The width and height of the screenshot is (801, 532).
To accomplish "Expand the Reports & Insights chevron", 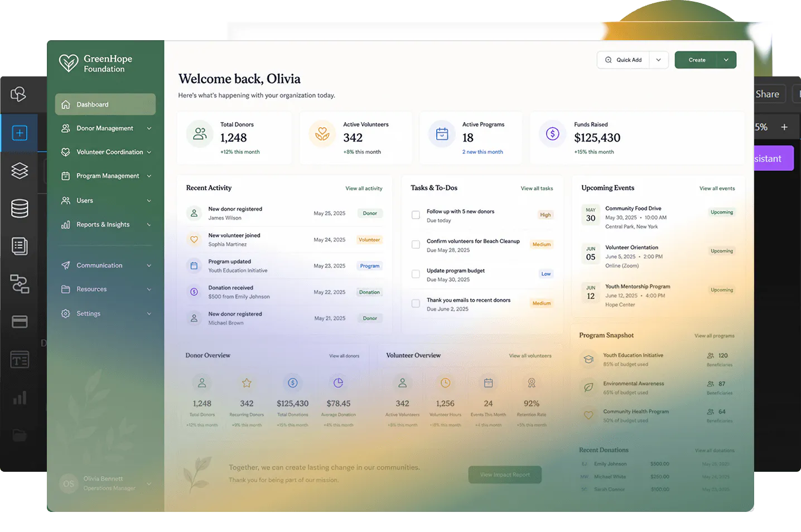I will [x=149, y=225].
